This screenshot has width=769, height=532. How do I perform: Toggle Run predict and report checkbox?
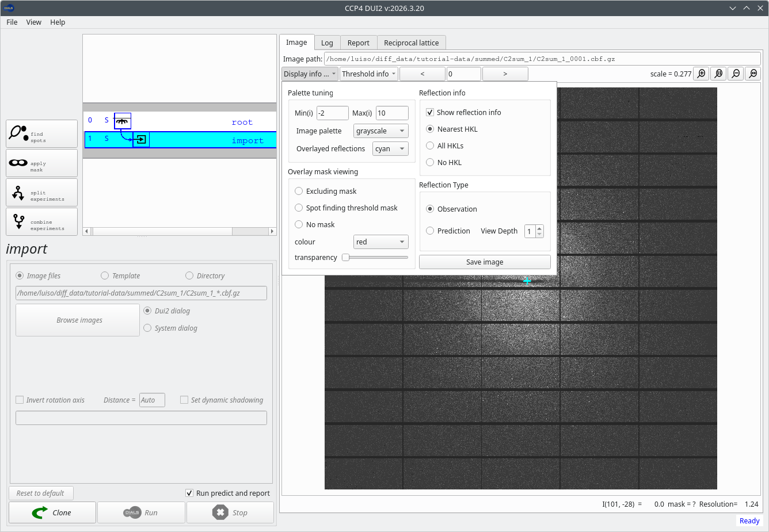click(189, 493)
